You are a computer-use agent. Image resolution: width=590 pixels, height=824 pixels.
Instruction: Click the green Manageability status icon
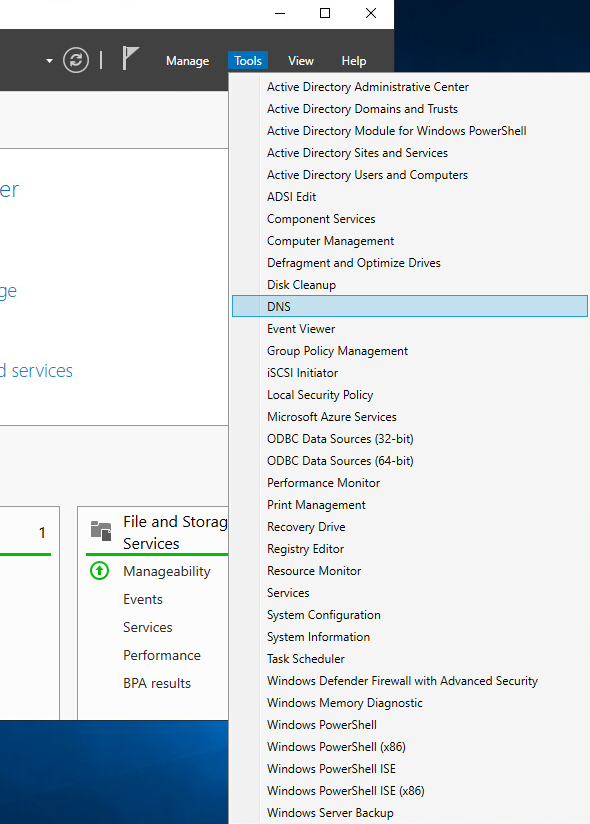pos(100,571)
